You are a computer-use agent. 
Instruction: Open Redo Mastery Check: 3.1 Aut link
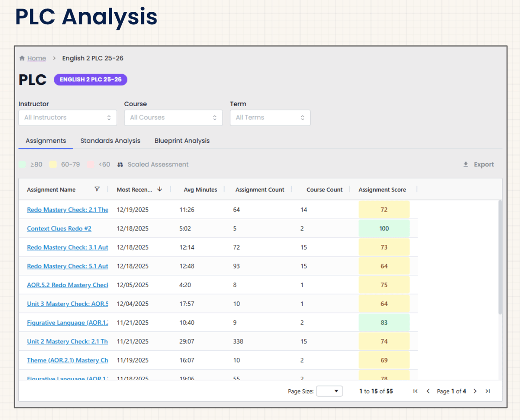click(x=68, y=247)
